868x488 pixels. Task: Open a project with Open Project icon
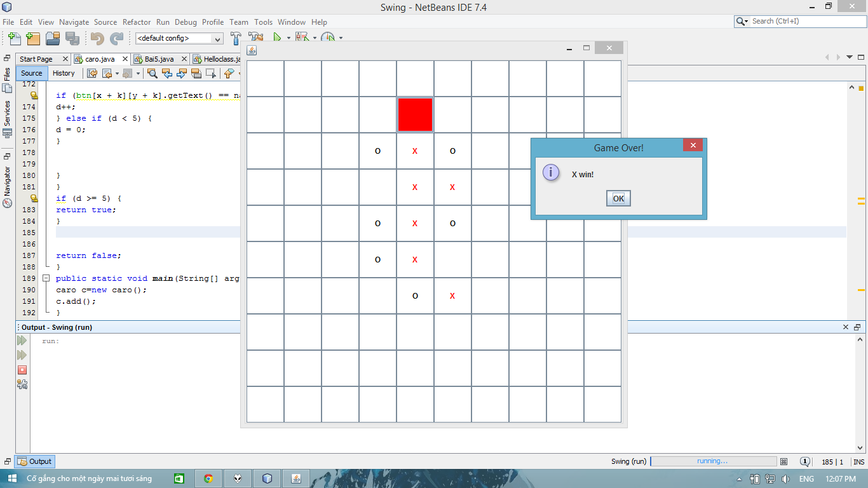point(53,38)
